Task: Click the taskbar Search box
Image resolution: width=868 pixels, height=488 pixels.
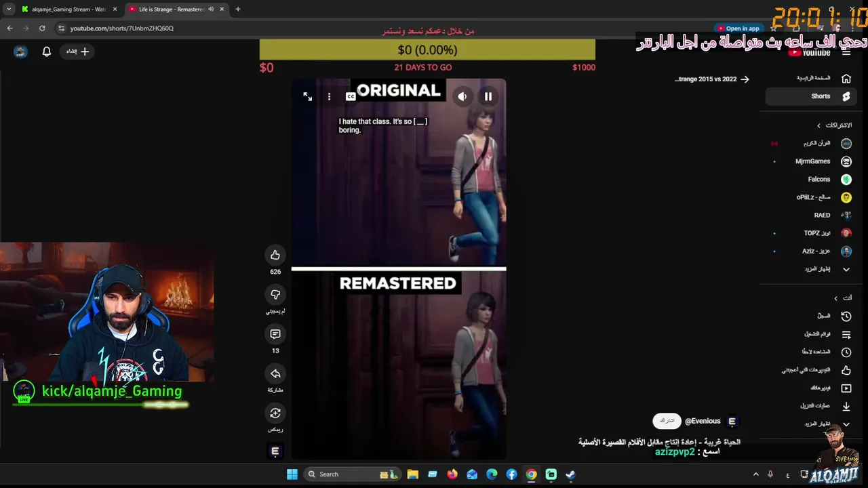Action: (353, 474)
